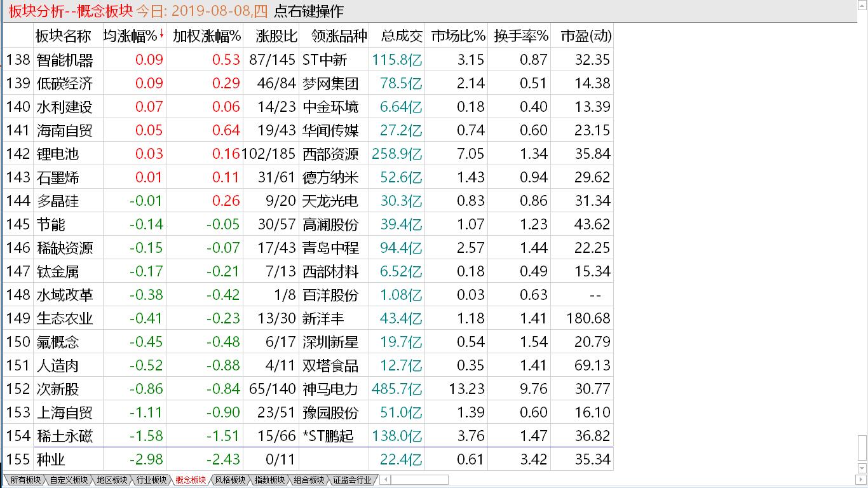Select the 石墨烯 sector row
Screen dimensions: 868x488
[308, 177]
